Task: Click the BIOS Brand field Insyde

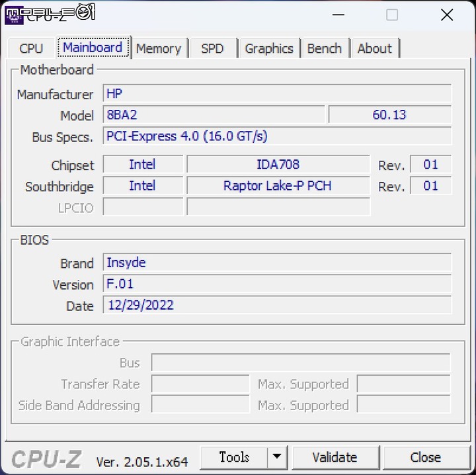Action: point(277,263)
